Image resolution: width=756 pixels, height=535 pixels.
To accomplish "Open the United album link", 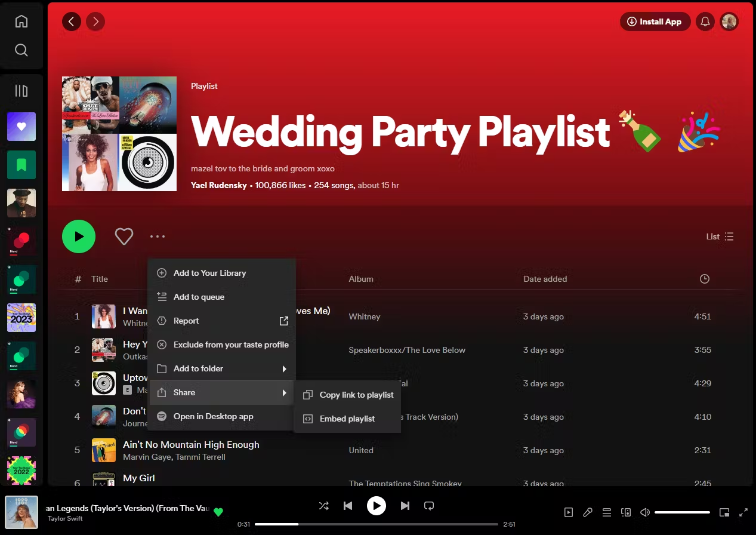I will [x=361, y=450].
